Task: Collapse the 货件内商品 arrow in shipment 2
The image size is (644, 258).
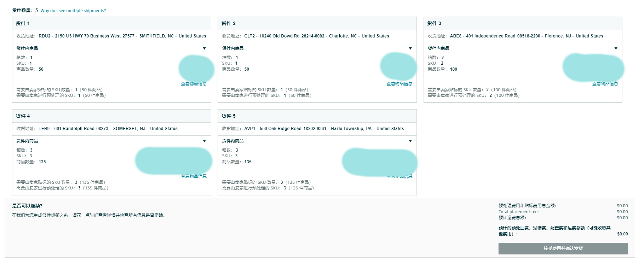Action: tap(410, 48)
